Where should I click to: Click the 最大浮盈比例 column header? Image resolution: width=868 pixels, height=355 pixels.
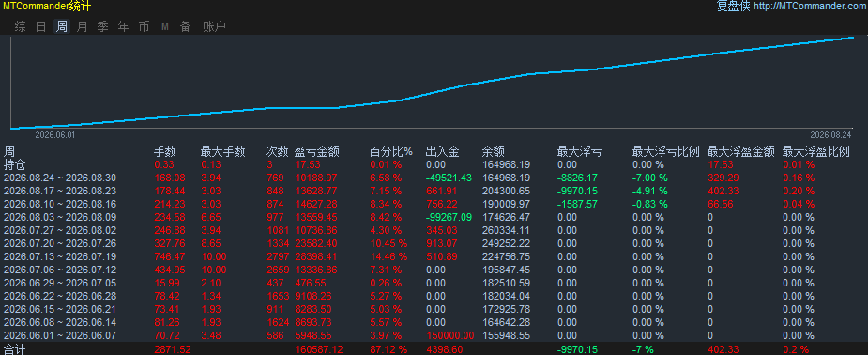(816, 152)
